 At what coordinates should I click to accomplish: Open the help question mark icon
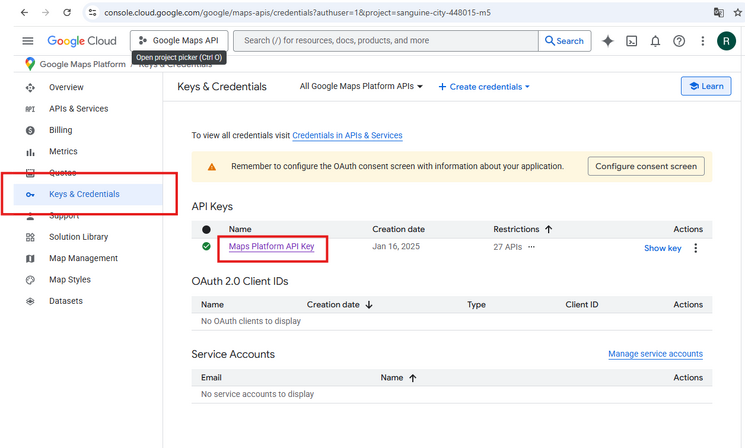pyautogui.click(x=679, y=41)
